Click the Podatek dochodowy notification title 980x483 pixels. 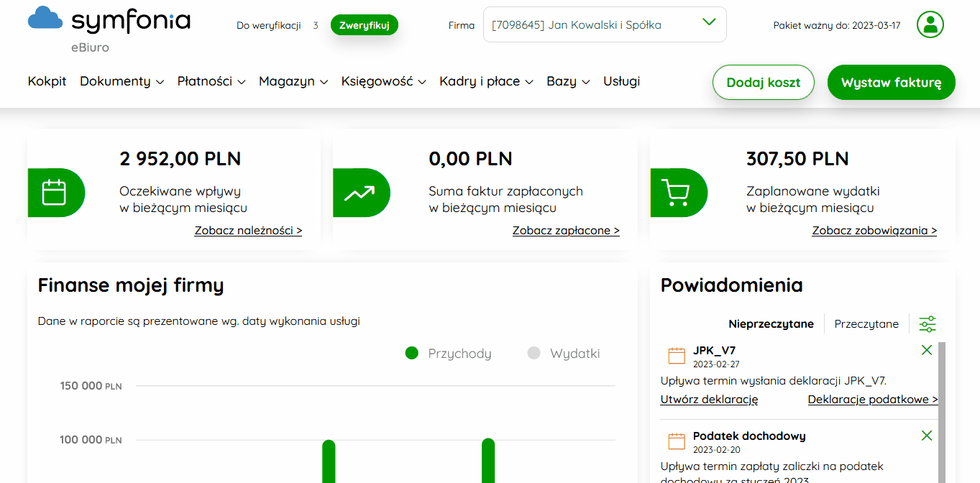(749, 436)
